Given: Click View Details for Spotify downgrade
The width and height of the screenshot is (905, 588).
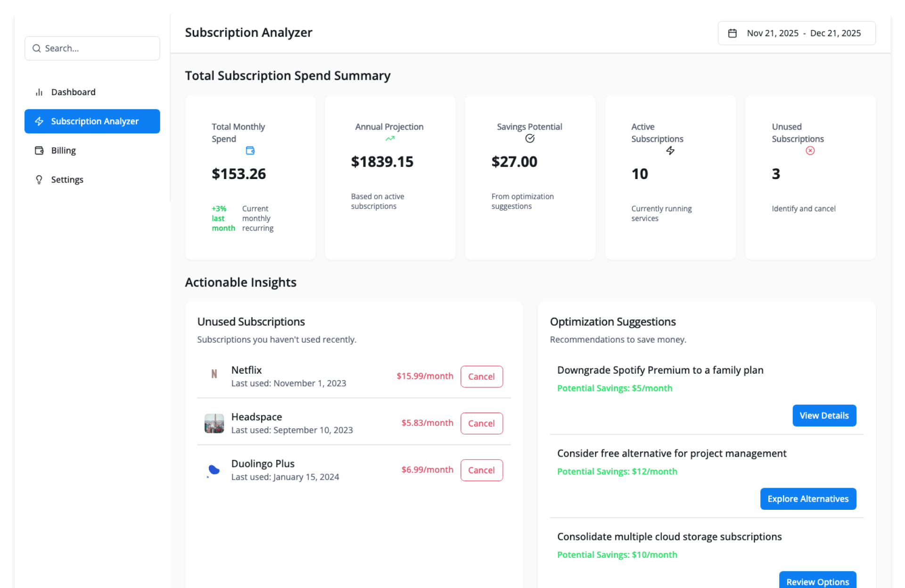Looking at the screenshot, I should 824,416.
